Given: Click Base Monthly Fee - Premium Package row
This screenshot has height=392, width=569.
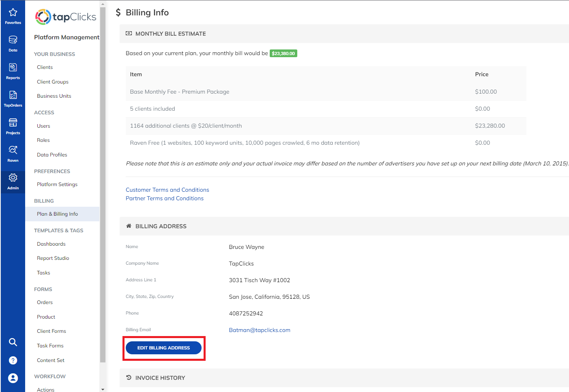Looking at the screenshot, I should tap(326, 92).
